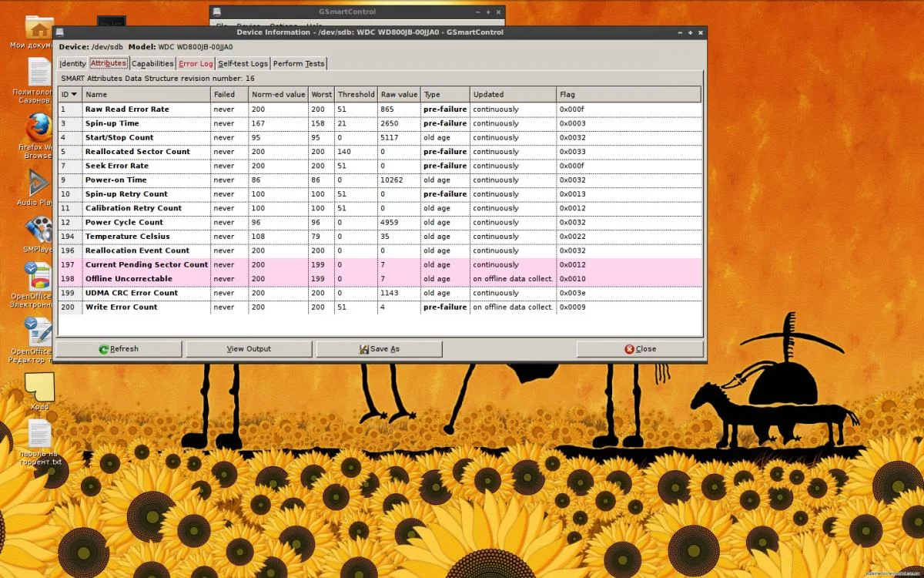Sort by the Raw value column header
This screenshot has height=578, width=924.
(x=399, y=95)
